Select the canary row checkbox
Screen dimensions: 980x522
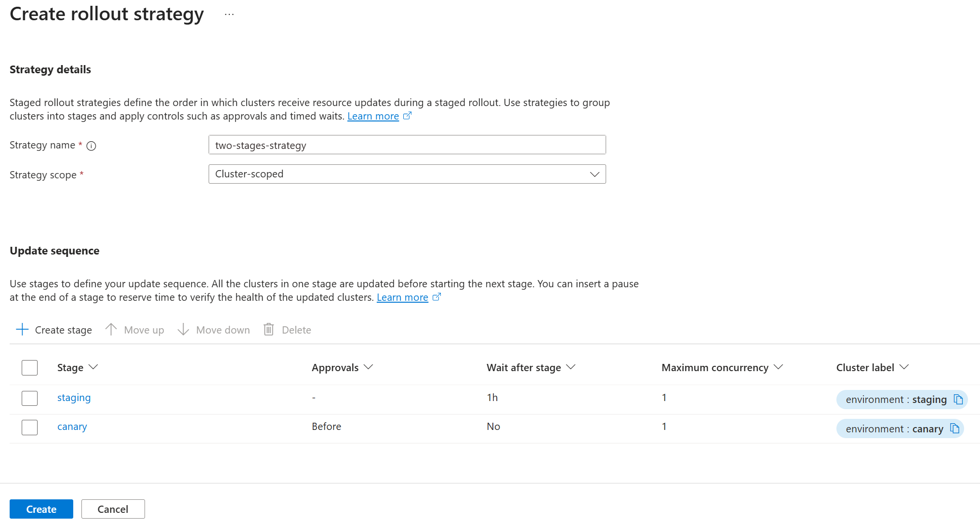(x=29, y=427)
